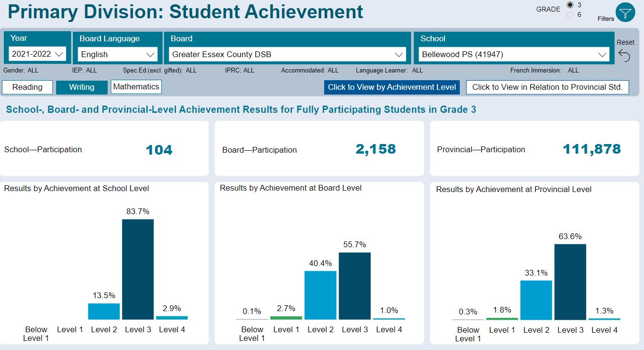Click Board participation value 2,158
This screenshot has width=644, height=350.
[x=376, y=149]
